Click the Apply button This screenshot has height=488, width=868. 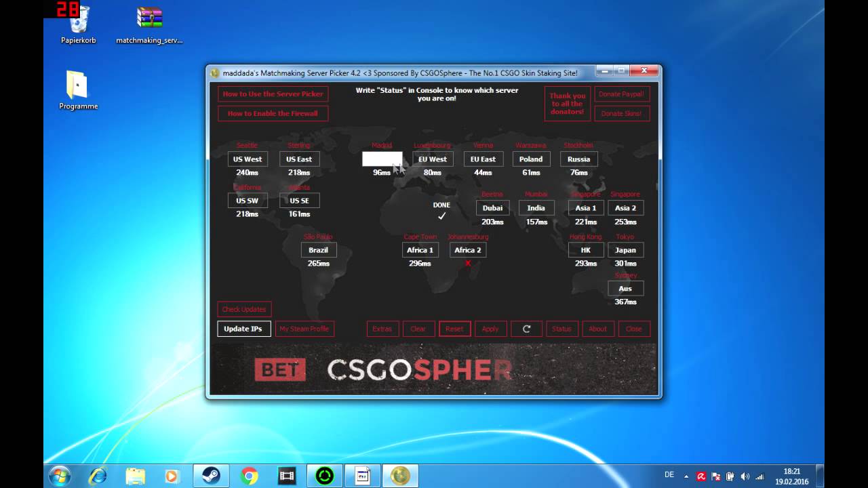(x=490, y=329)
